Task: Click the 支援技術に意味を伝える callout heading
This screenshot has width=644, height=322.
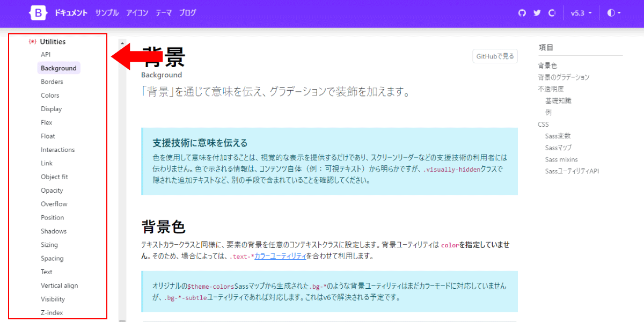Action: [x=200, y=143]
